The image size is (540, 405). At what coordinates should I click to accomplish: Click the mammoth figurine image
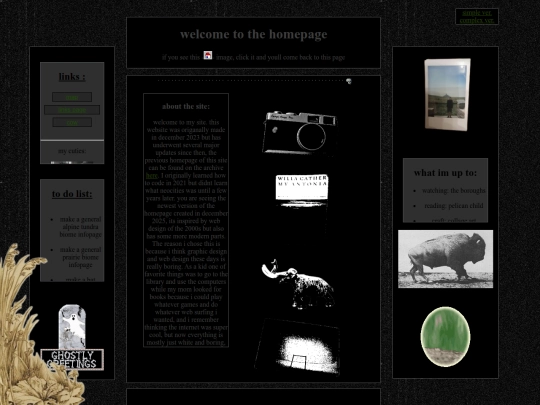298,284
